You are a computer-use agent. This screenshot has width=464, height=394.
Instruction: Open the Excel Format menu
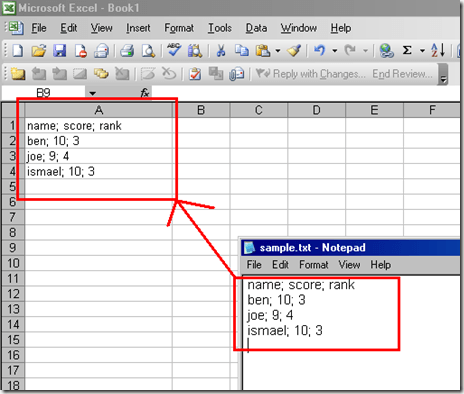coord(179,28)
